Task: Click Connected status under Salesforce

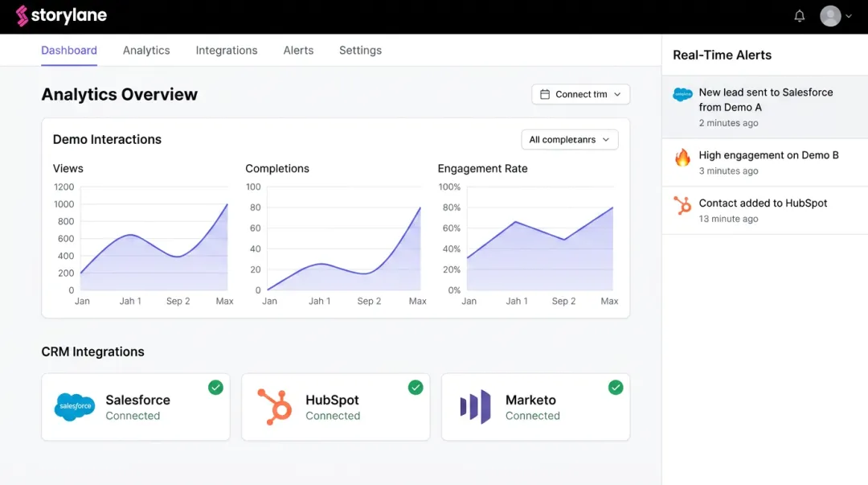Action: (x=133, y=416)
